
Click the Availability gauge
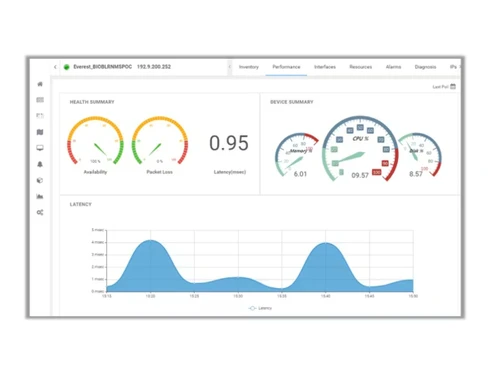(95, 141)
